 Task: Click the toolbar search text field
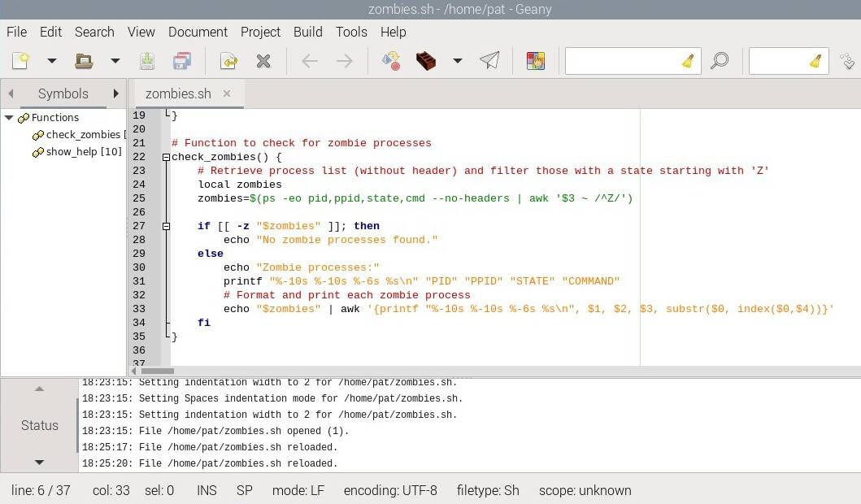(633, 60)
